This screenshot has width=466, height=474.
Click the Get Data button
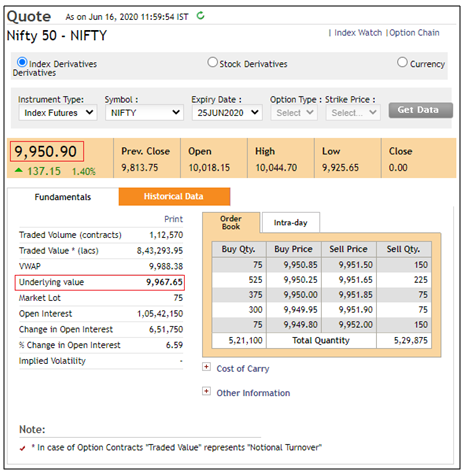pyautogui.click(x=421, y=110)
